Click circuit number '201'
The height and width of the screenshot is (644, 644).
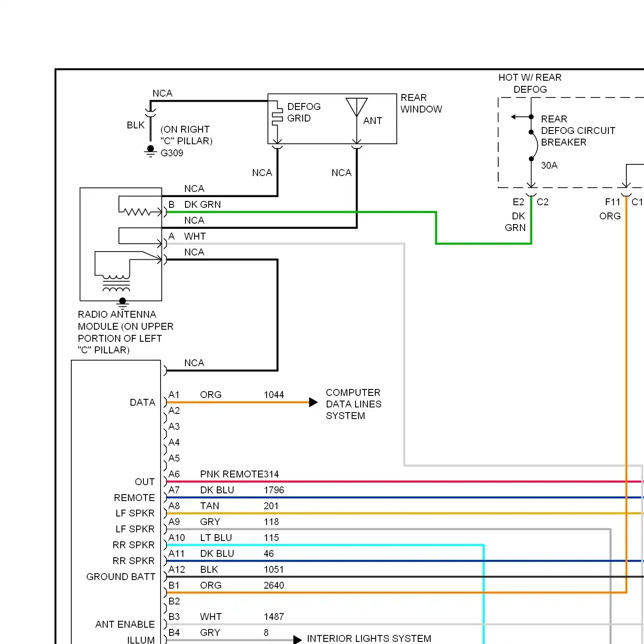[x=271, y=506]
